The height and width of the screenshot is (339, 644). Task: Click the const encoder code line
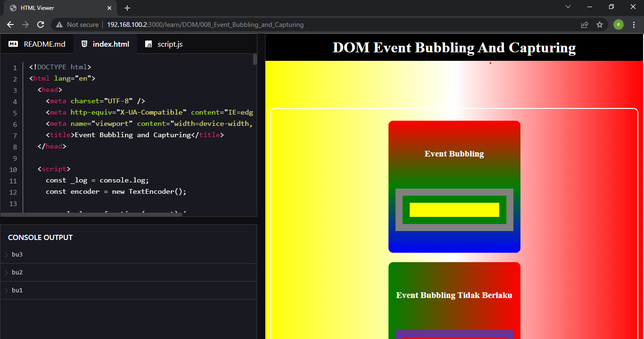tap(116, 191)
